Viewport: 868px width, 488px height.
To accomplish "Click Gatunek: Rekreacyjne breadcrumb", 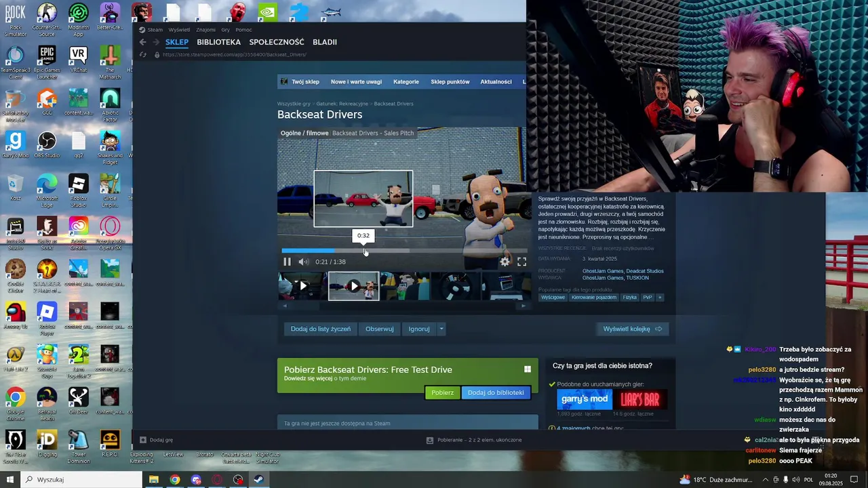I will coord(342,104).
